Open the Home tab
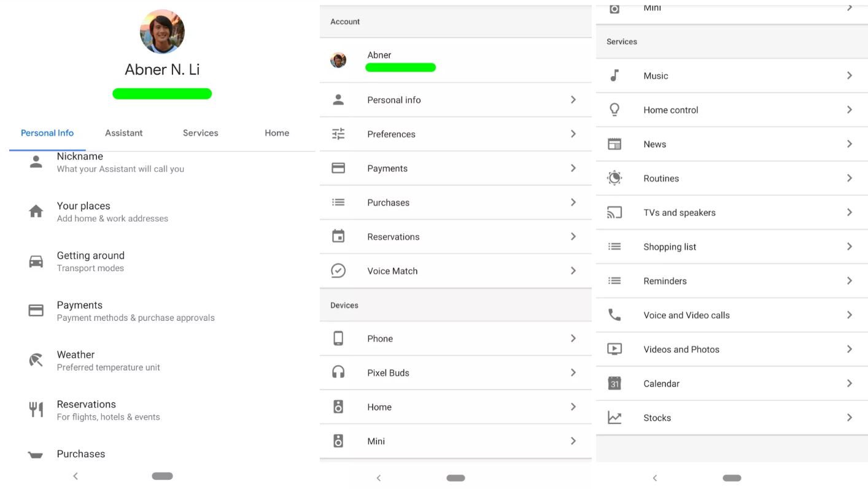Viewport: 868px width, 489px height. point(277,133)
